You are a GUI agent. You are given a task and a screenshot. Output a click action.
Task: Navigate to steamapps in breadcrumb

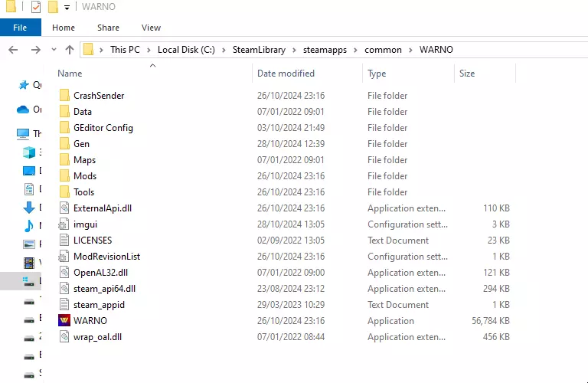pyautogui.click(x=325, y=50)
